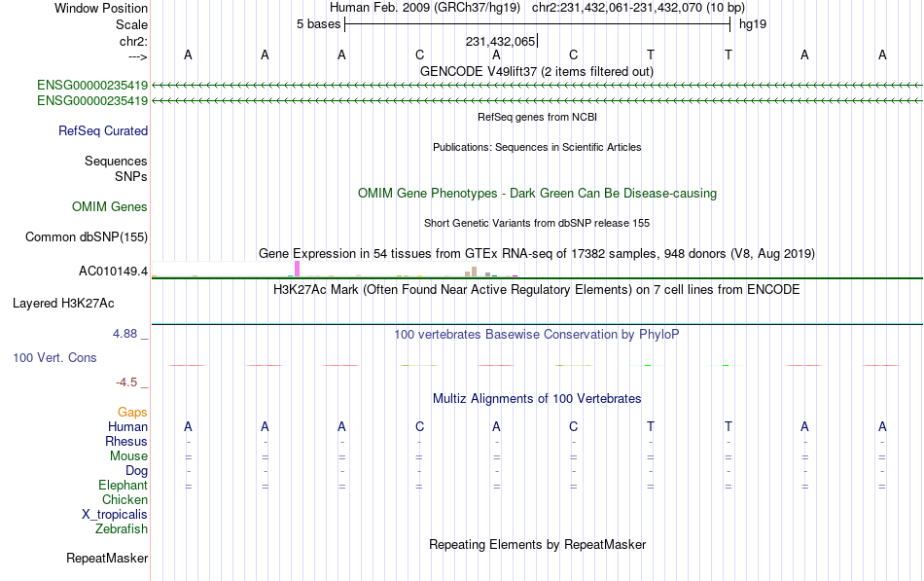Screen dimensions: 924x581
Task: Select the Chicken species label
Action: 124,499
